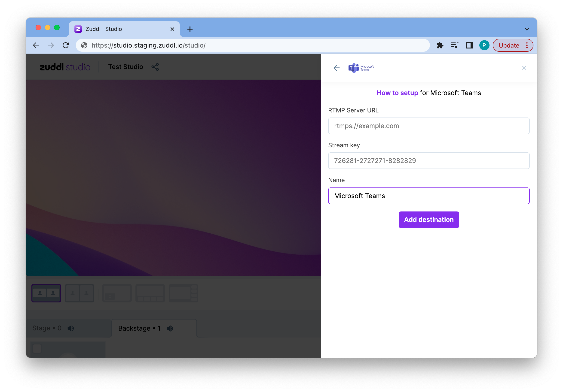Select the first two-person layout thumbnail
563x392 pixels.
[46, 293]
